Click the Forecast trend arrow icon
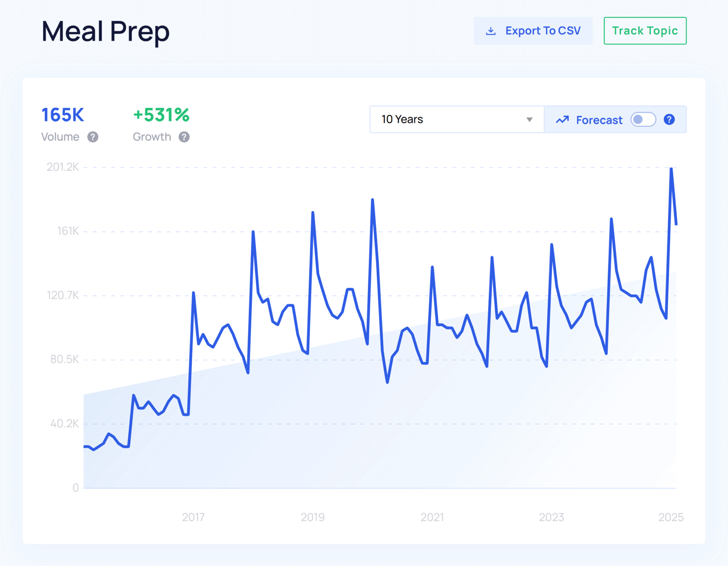728x566 pixels. pyautogui.click(x=562, y=120)
